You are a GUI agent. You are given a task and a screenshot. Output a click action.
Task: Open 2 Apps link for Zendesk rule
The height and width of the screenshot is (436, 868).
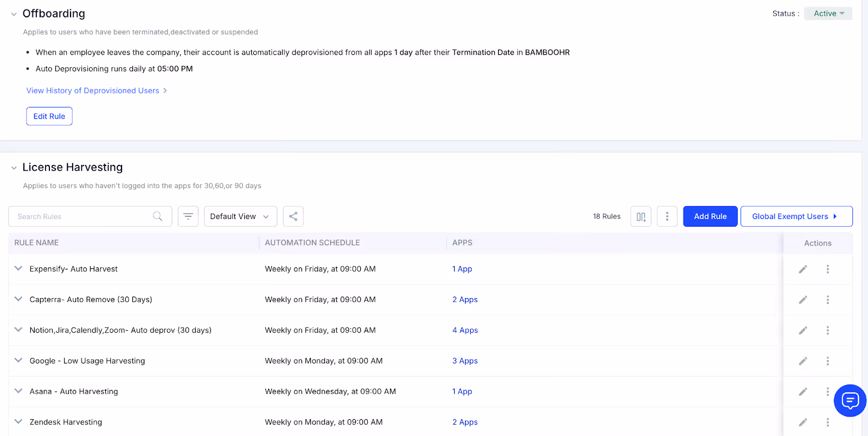465,422
